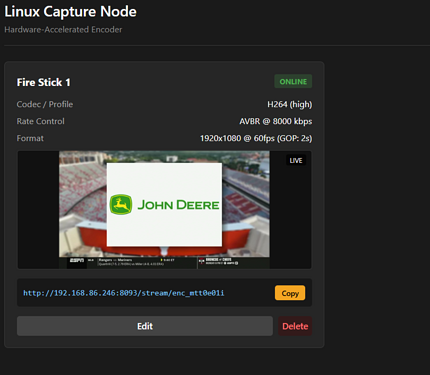Copy the stream URL with Copy button

(290, 293)
